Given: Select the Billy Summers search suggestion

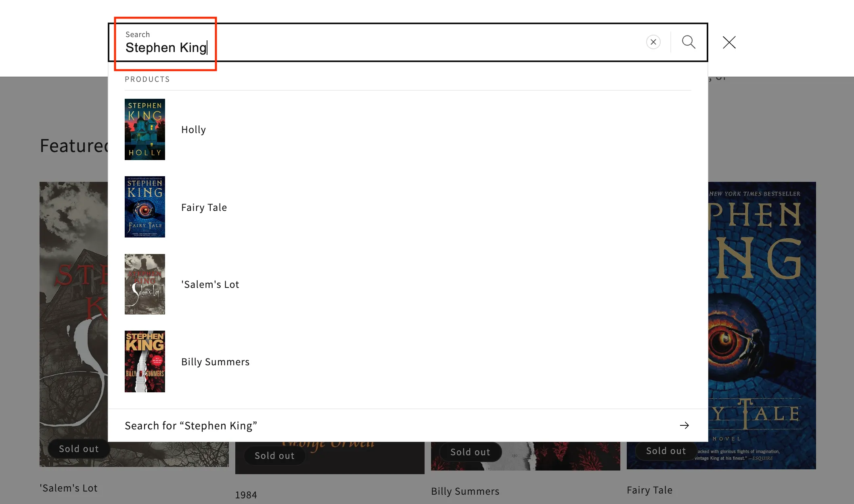Looking at the screenshot, I should (x=215, y=362).
